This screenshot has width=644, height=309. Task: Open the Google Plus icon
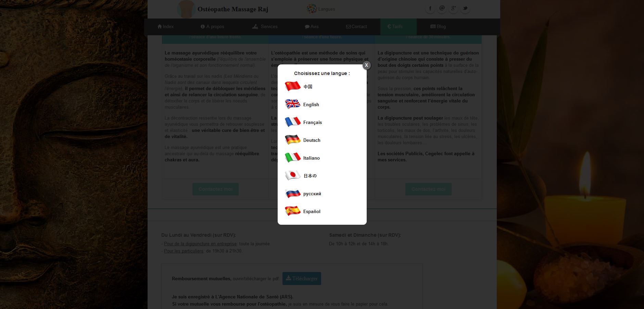coord(453,9)
